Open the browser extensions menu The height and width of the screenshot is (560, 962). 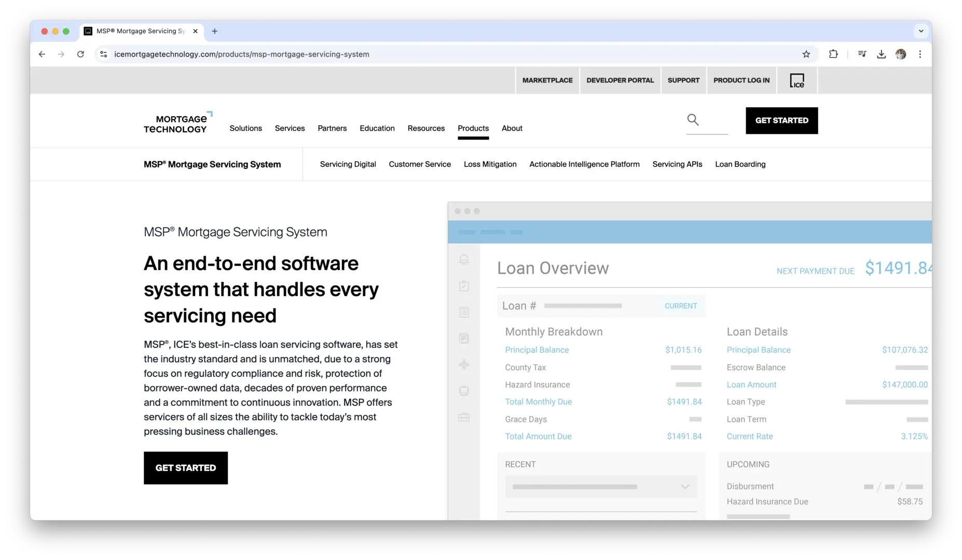833,54
